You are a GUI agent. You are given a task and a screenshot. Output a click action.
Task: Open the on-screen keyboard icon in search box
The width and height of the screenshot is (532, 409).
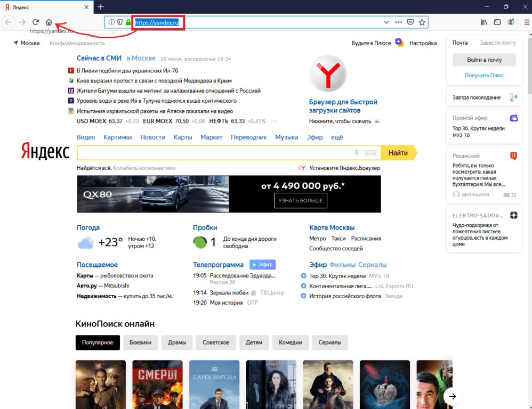[x=370, y=153]
